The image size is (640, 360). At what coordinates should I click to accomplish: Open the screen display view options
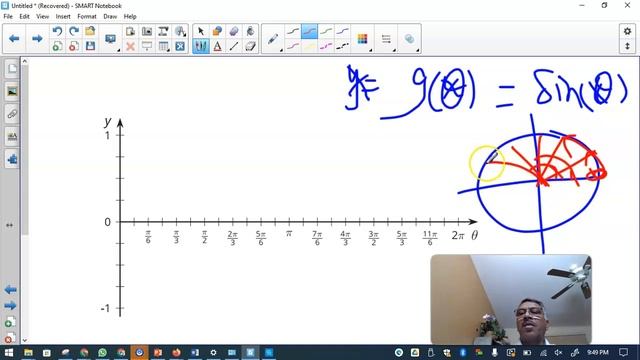tap(111, 39)
